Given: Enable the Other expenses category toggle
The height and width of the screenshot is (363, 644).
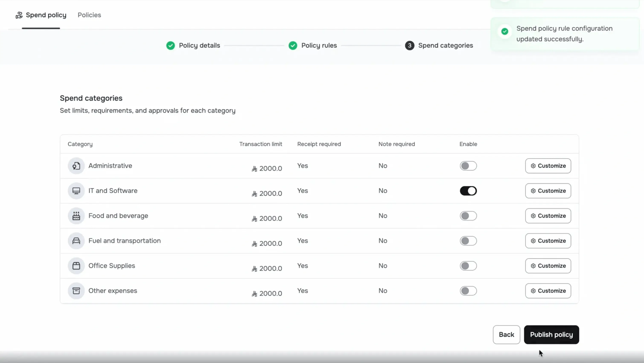Looking at the screenshot, I should [x=468, y=290].
